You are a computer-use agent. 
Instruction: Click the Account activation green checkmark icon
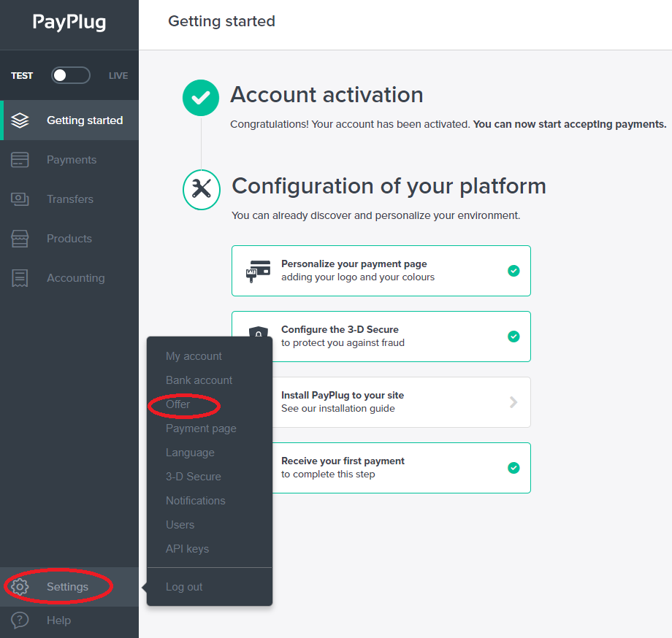coord(201,98)
